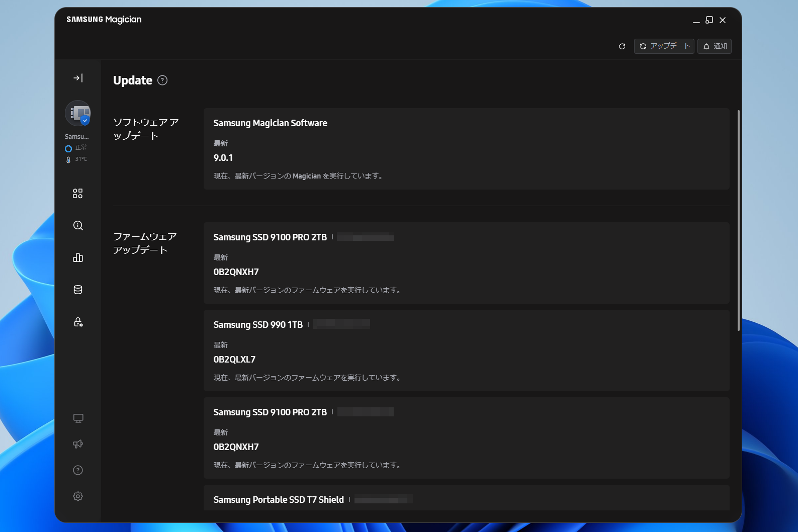Close the Samsung Magician window
This screenshot has height=532, width=798.
click(x=723, y=20)
